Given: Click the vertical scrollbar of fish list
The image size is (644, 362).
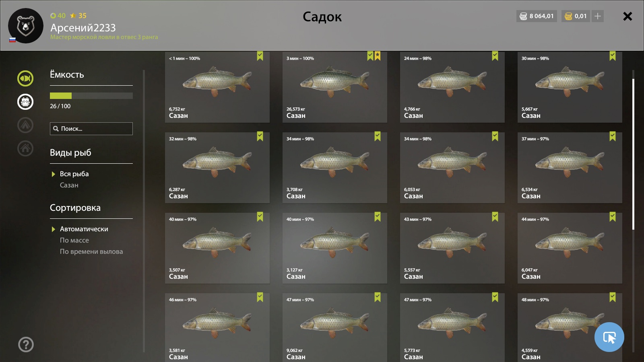Looking at the screenshot, I should [x=633, y=154].
